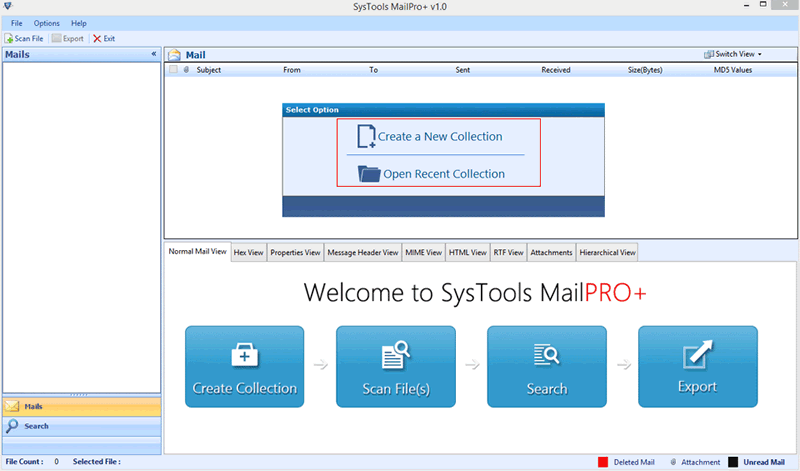Click the envelope icon next to Mails
The height and width of the screenshot is (471, 800).
(12, 406)
